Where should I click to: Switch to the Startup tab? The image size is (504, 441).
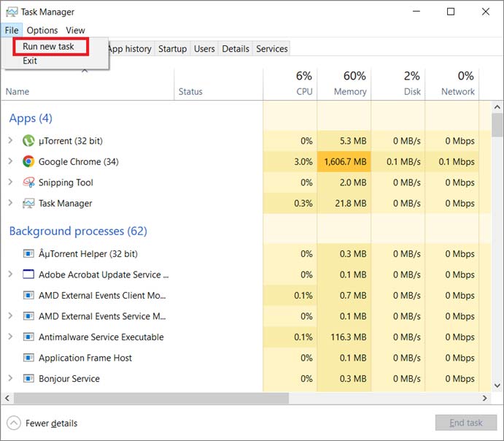coord(172,49)
